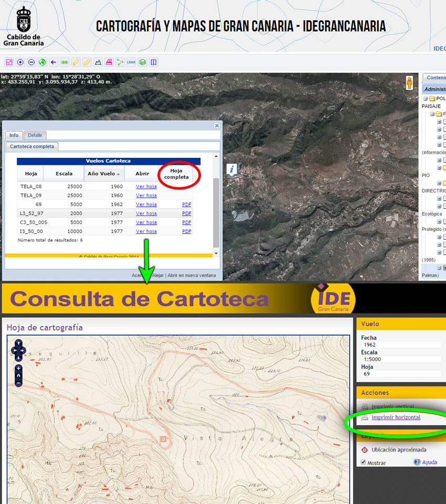
Task: Open the elevation profile mountain tool
Action: click(98, 62)
